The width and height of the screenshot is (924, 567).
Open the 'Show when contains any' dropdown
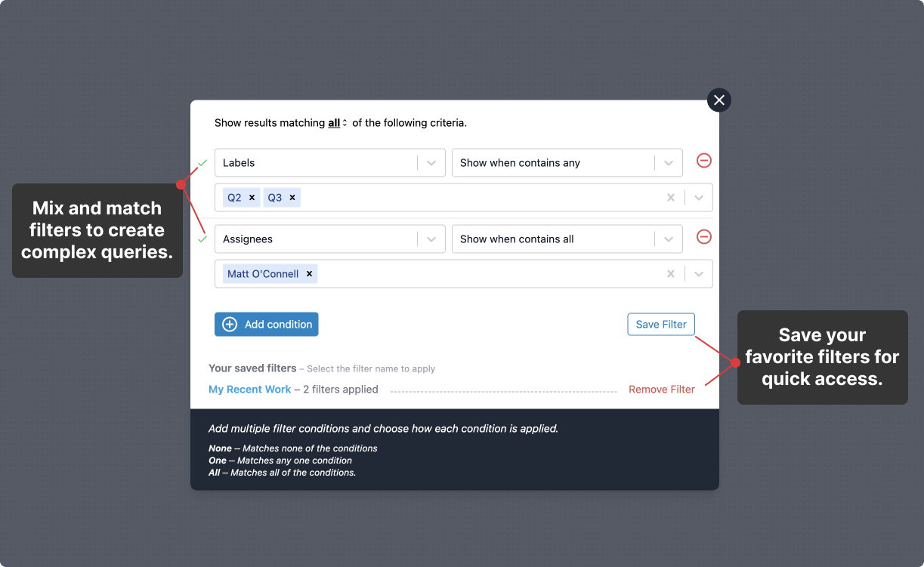(567, 163)
